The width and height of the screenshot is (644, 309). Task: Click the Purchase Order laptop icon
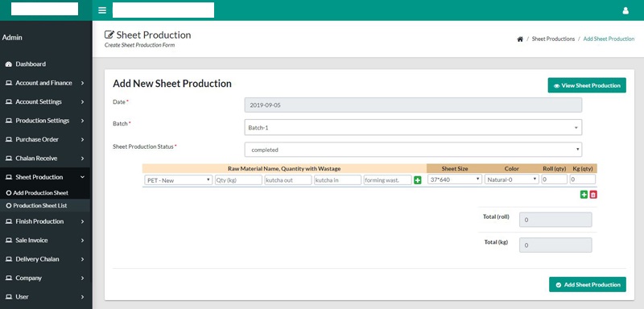pos(9,139)
